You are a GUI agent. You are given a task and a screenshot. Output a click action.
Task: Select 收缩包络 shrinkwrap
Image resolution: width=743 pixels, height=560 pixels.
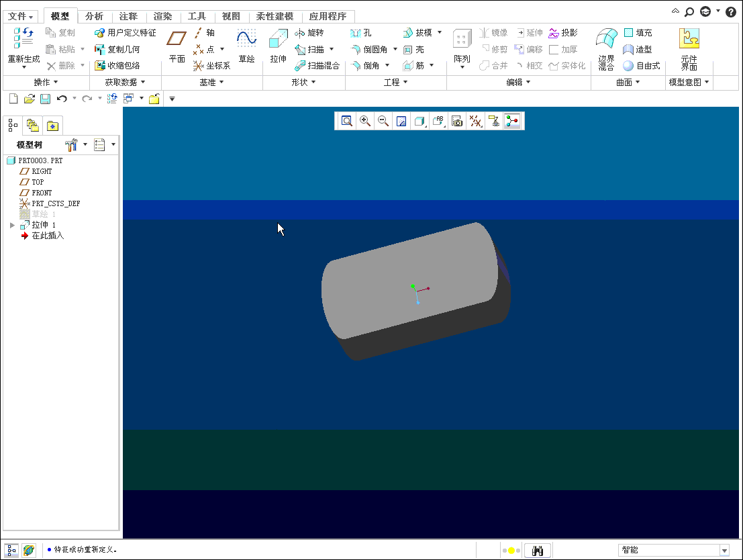pyautogui.click(x=117, y=65)
